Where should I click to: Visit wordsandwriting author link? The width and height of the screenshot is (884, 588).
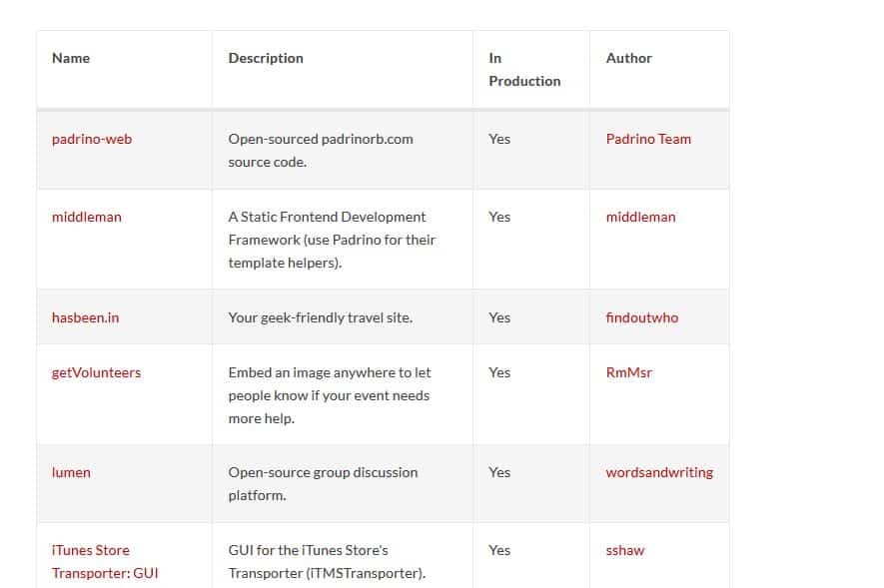(659, 472)
